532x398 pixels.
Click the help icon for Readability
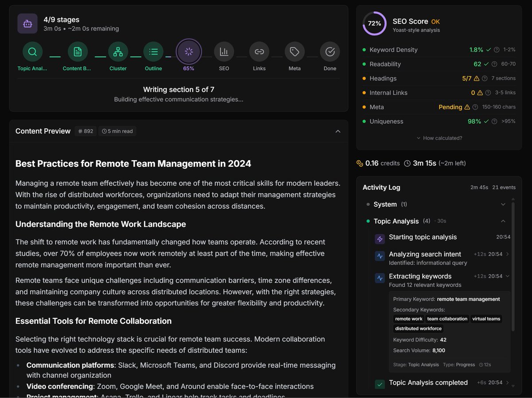[494, 64]
